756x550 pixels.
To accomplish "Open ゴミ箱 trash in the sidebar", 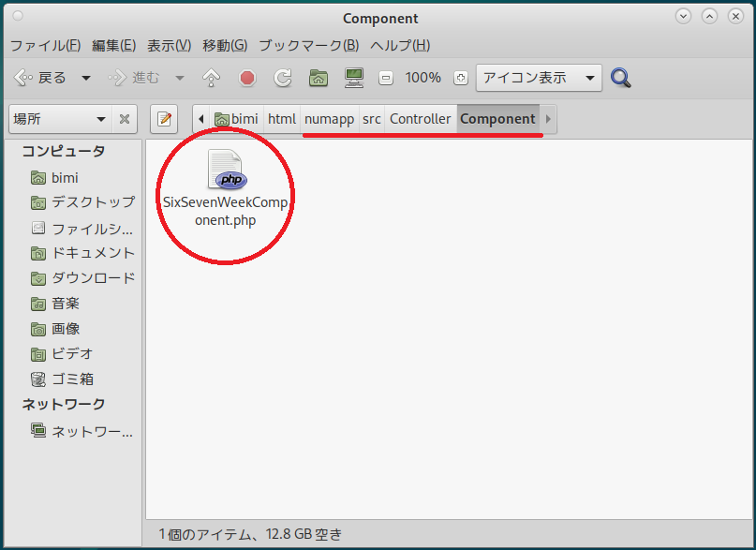I will click(x=72, y=379).
